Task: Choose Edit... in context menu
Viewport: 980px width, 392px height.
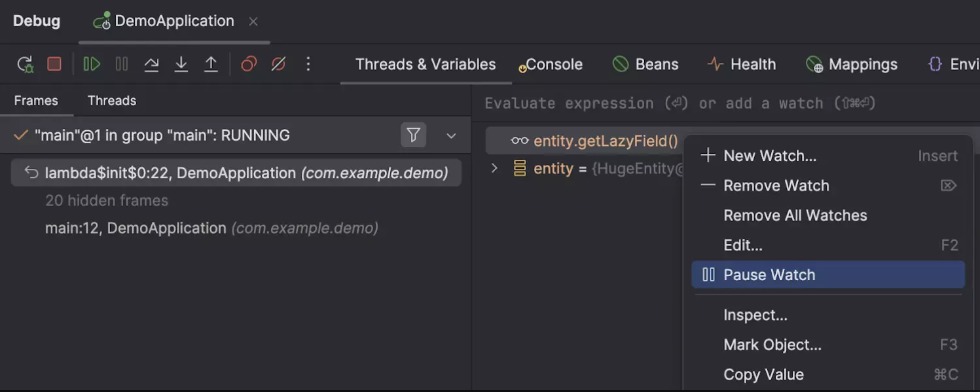Action: click(828, 245)
